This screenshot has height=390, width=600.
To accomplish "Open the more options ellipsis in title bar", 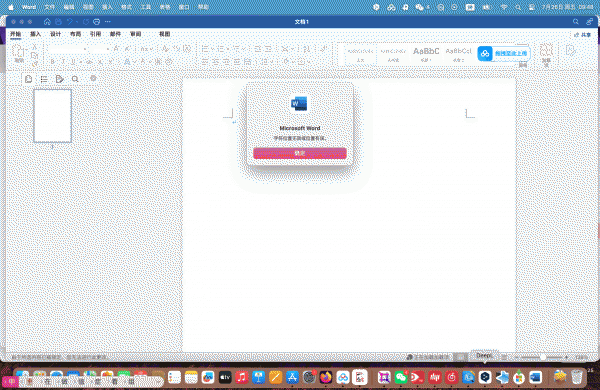I will [x=108, y=22].
